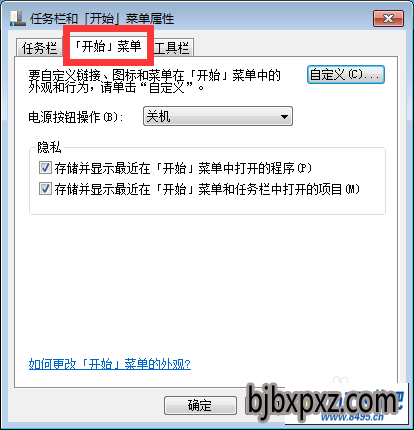
Task: Click the customize description text paragraph
Action: coord(154,81)
